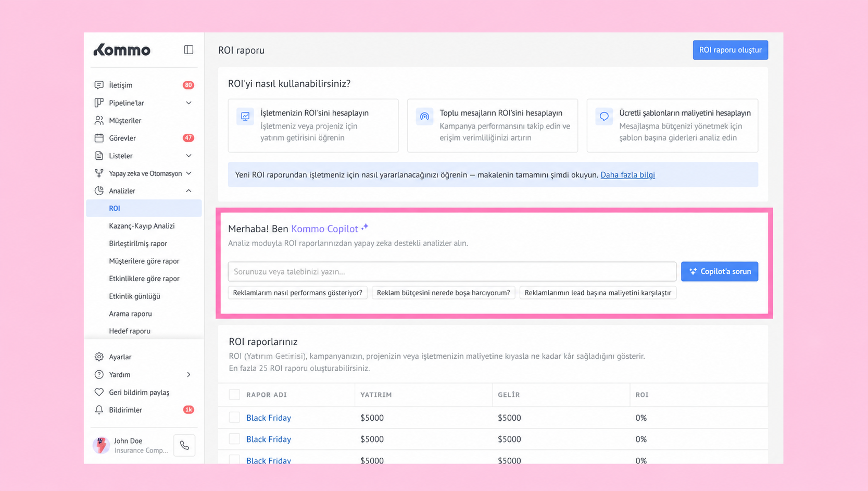This screenshot has width=868, height=491.
Task: Click the Pipeline'lar board icon
Action: (x=99, y=103)
